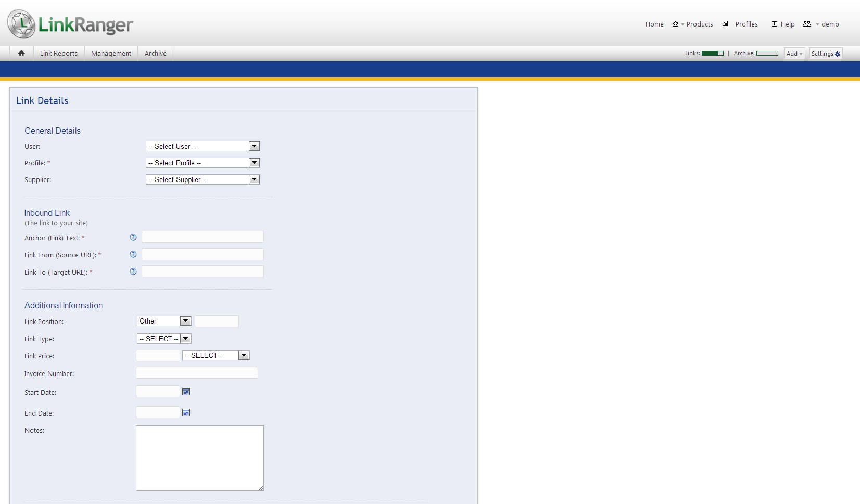Check the Archive usage progress bar
This screenshot has height=504, width=860.
(x=767, y=53)
